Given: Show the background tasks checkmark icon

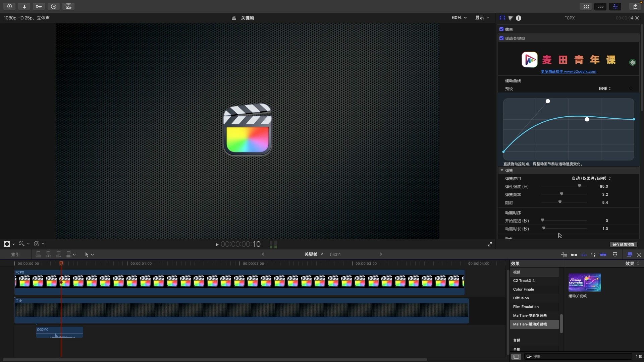Looking at the screenshot, I should [54, 6].
